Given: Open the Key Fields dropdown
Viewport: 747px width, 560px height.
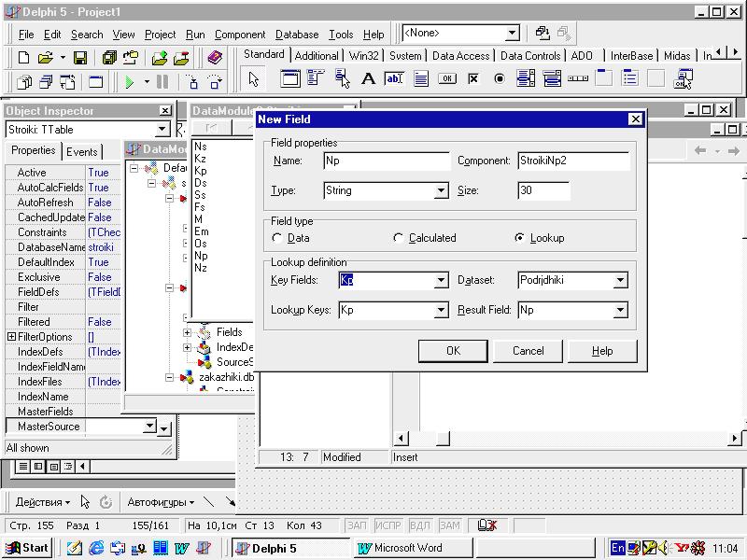Looking at the screenshot, I should (441, 281).
